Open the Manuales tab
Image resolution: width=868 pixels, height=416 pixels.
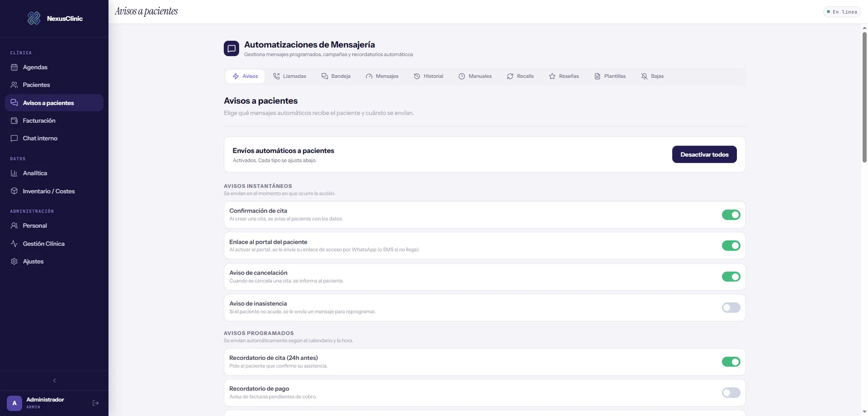pyautogui.click(x=475, y=76)
